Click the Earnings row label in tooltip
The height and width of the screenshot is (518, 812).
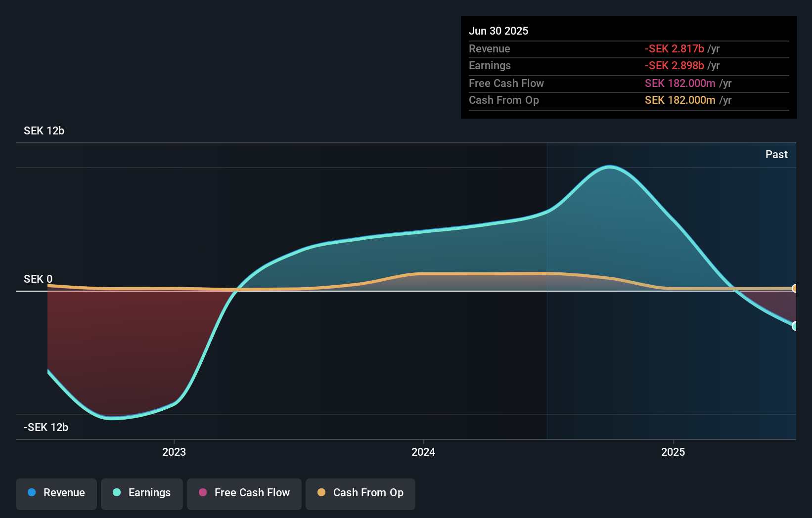coord(490,66)
